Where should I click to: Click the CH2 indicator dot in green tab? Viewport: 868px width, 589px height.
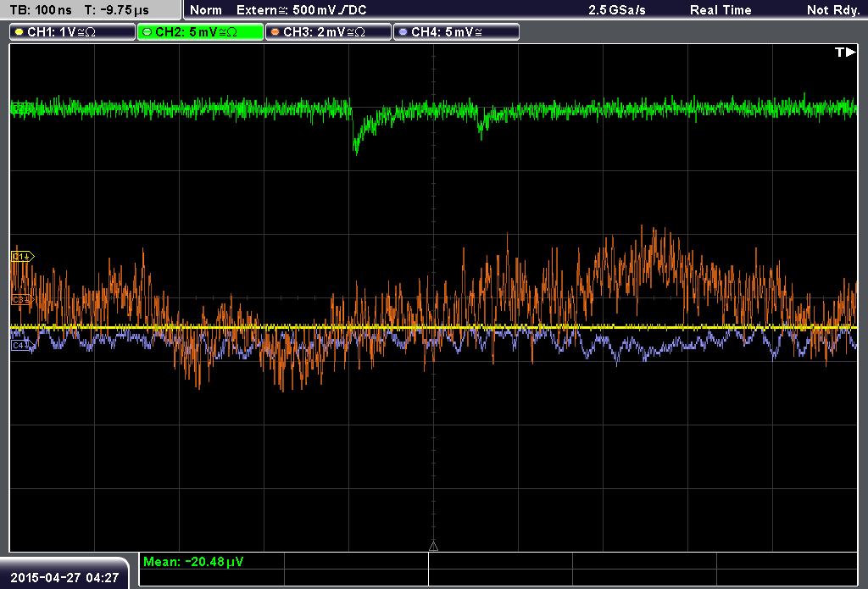click(x=147, y=32)
